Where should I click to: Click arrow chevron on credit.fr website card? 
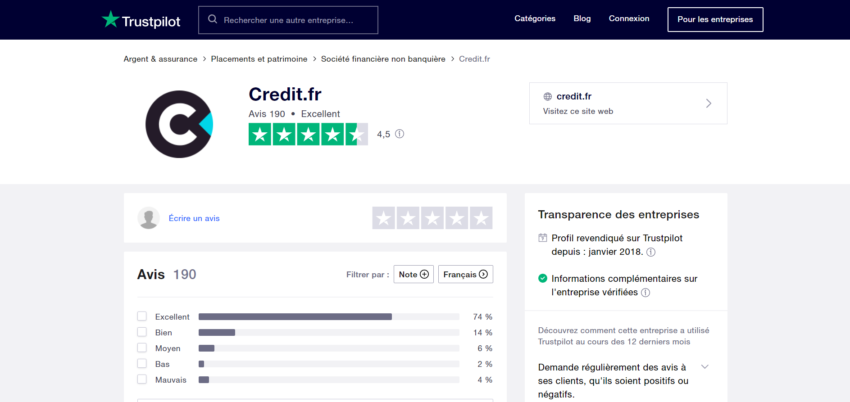pos(709,103)
